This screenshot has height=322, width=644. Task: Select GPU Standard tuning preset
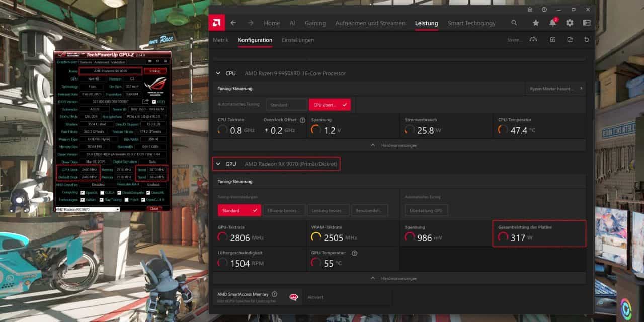tap(239, 210)
